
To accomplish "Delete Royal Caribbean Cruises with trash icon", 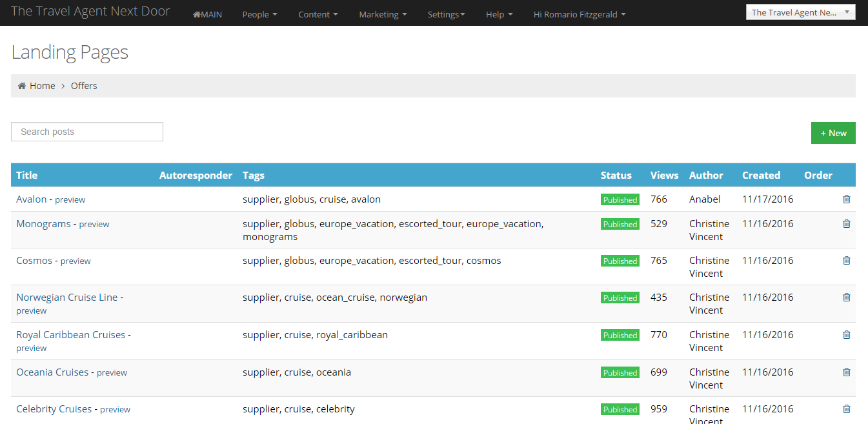I will click(847, 335).
